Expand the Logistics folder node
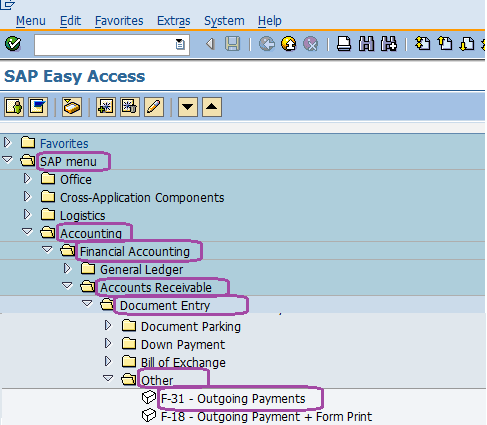Screen dimensions: 487x425 (27, 214)
